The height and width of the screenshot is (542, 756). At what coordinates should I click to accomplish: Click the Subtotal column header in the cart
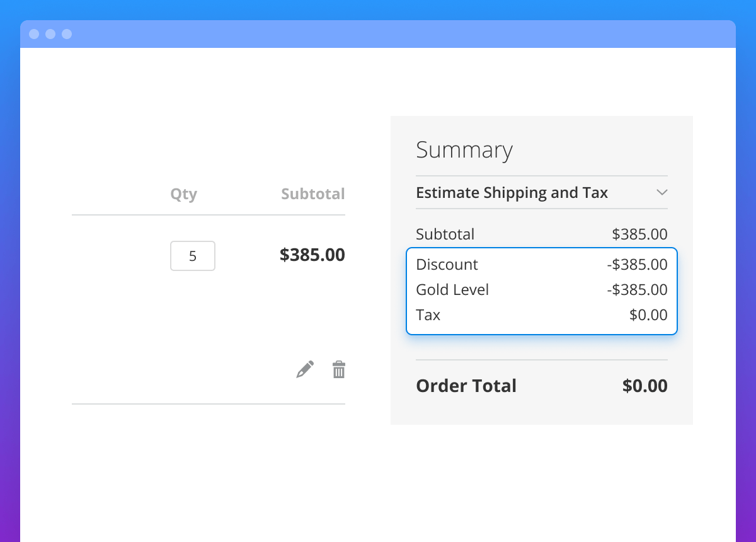pos(312,194)
